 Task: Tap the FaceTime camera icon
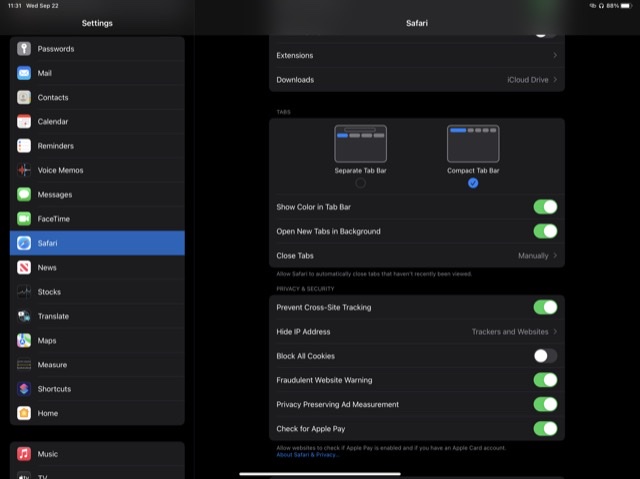pos(24,219)
